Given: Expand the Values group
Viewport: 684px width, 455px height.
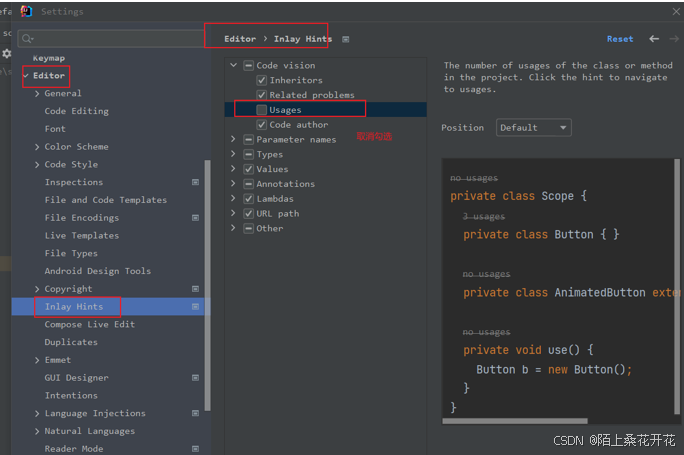Looking at the screenshot, I should 233,169.
